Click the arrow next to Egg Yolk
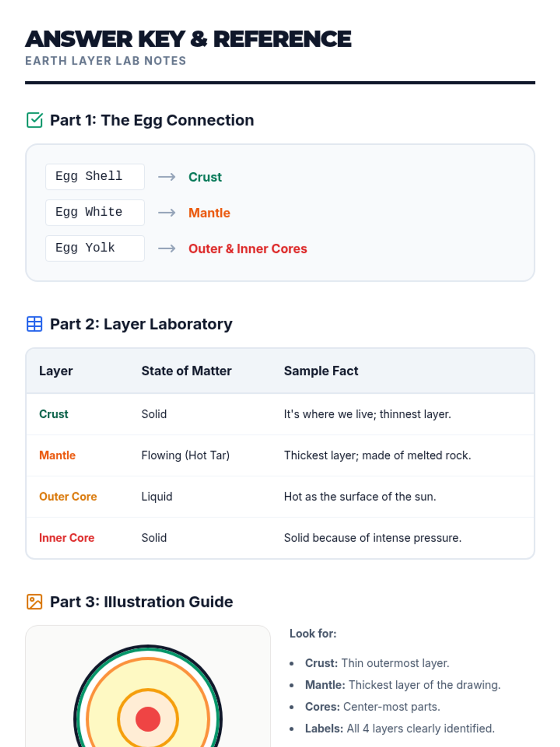The width and height of the screenshot is (560, 747). (167, 248)
